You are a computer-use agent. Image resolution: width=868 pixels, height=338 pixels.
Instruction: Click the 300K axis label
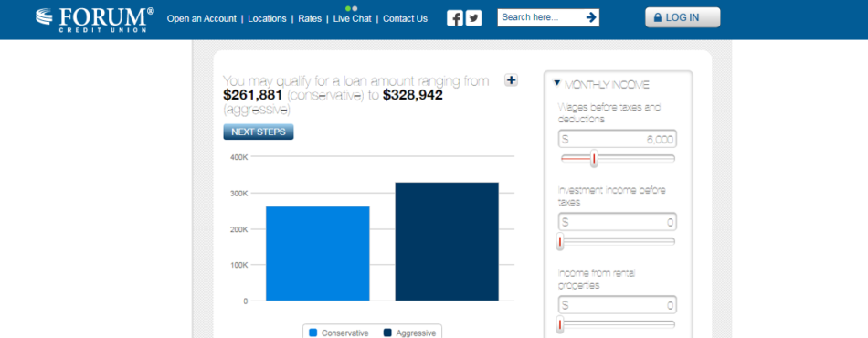point(238,193)
